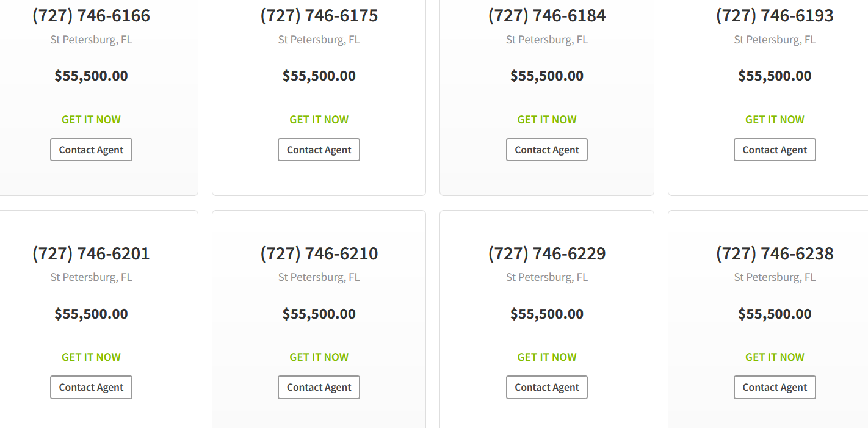868x428 pixels.
Task: Click Contact Agent for (727) 746-6166
Action: pos(91,150)
